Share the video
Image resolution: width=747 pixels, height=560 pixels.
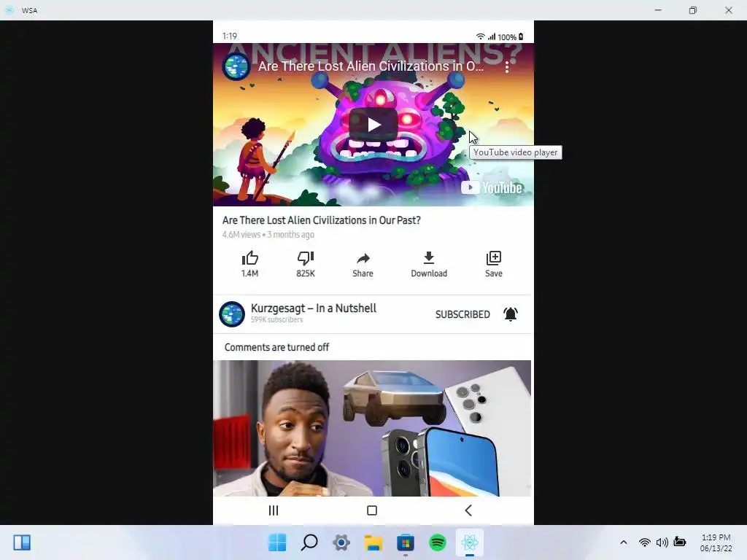click(x=363, y=265)
